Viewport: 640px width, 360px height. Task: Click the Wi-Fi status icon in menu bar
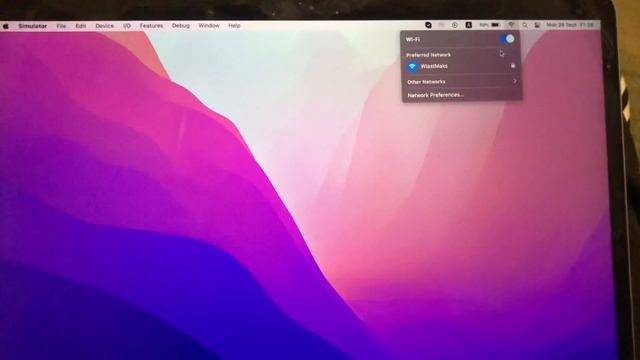tap(511, 25)
